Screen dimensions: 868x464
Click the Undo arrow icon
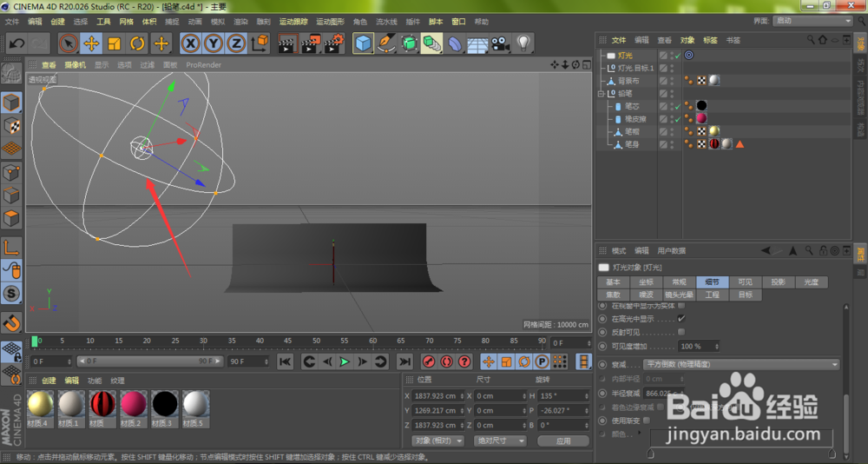(x=16, y=43)
